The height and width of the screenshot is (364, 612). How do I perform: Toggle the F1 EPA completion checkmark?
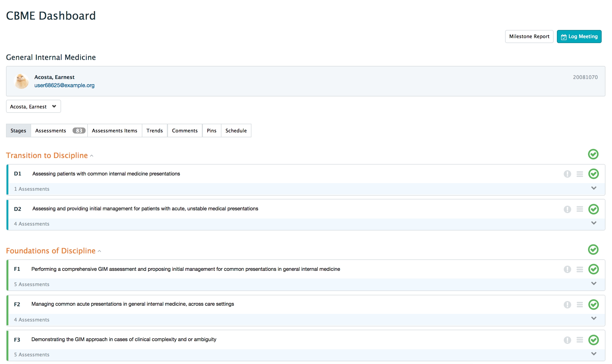tap(593, 269)
